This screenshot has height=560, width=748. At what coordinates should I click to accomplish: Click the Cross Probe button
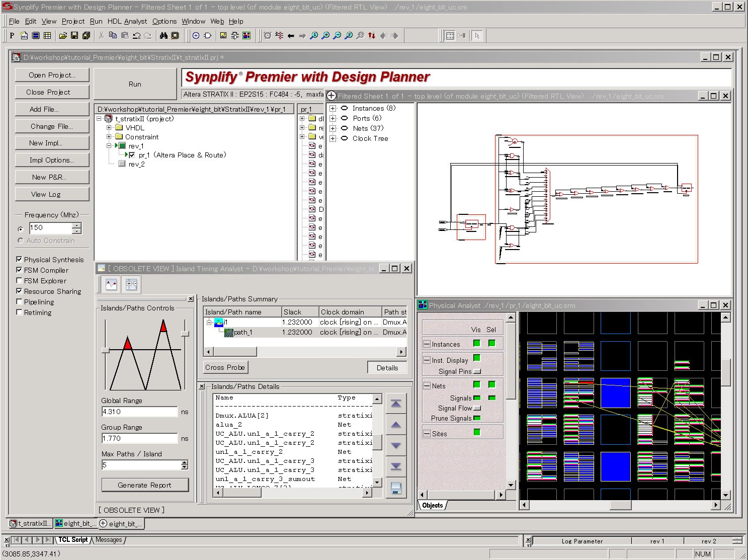point(225,367)
